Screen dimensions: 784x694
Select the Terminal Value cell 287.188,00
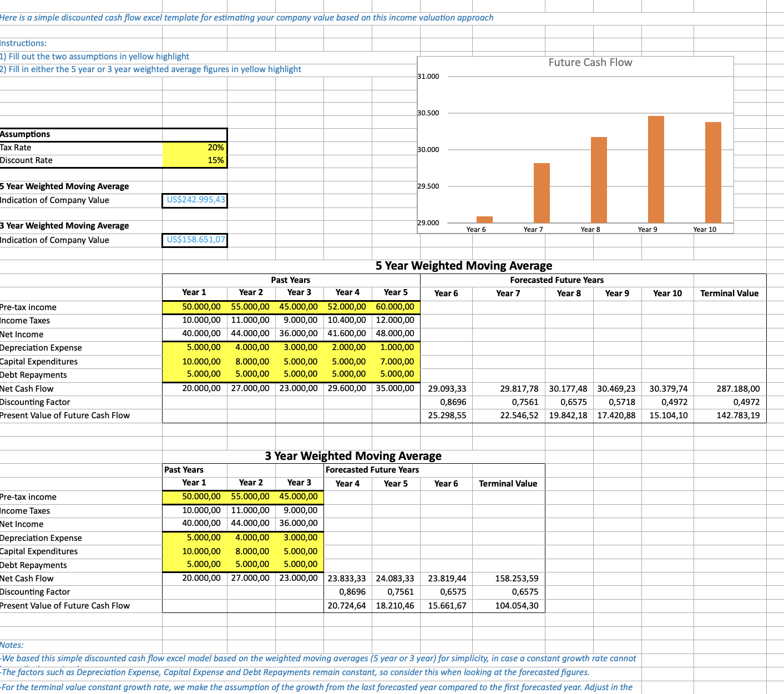point(730,389)
